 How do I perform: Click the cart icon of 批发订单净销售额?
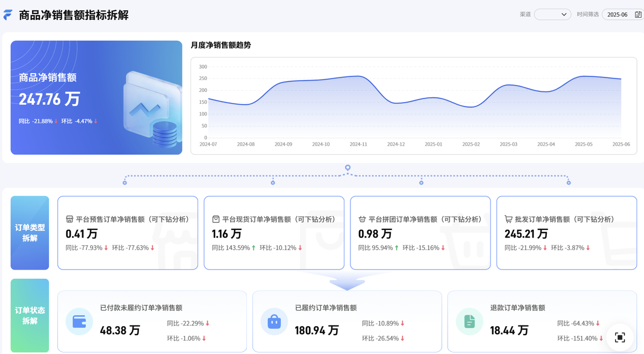click(509, 219)
